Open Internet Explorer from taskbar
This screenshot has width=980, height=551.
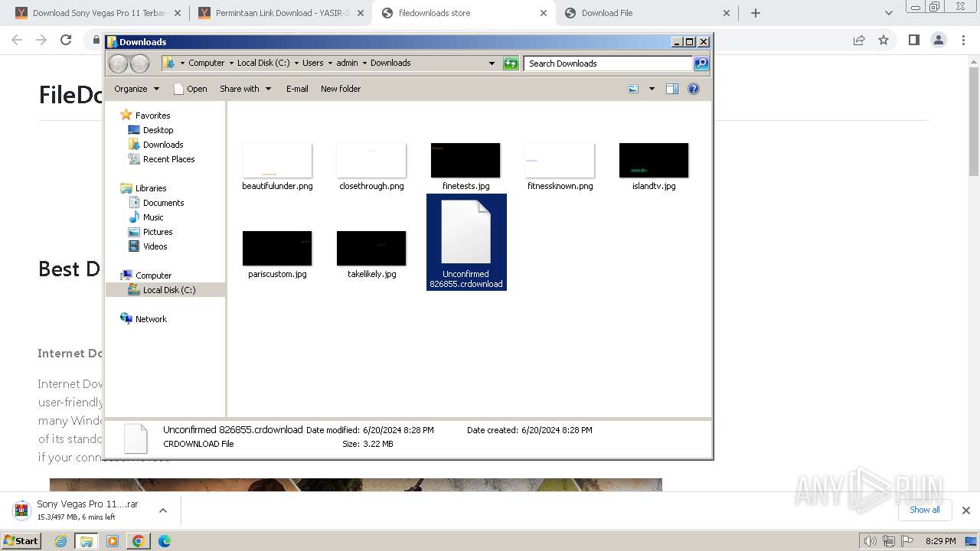click(x=60, y=541)
